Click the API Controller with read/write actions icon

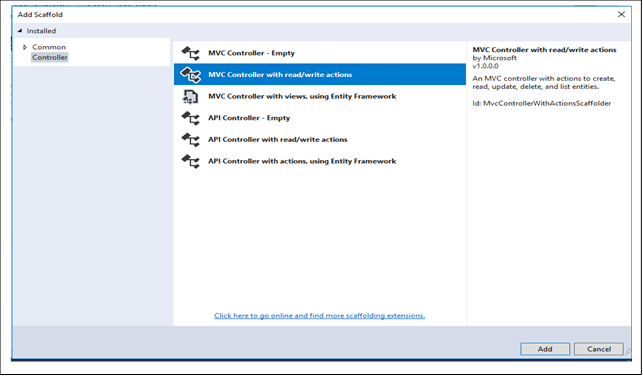click(x=190, y=139)
